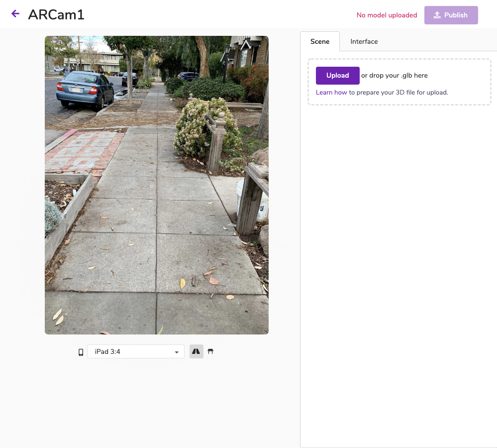The width and height of the screenshot is (497, 448).
Task: Switch to the Interface tab
Action: [x=364, y=41]
